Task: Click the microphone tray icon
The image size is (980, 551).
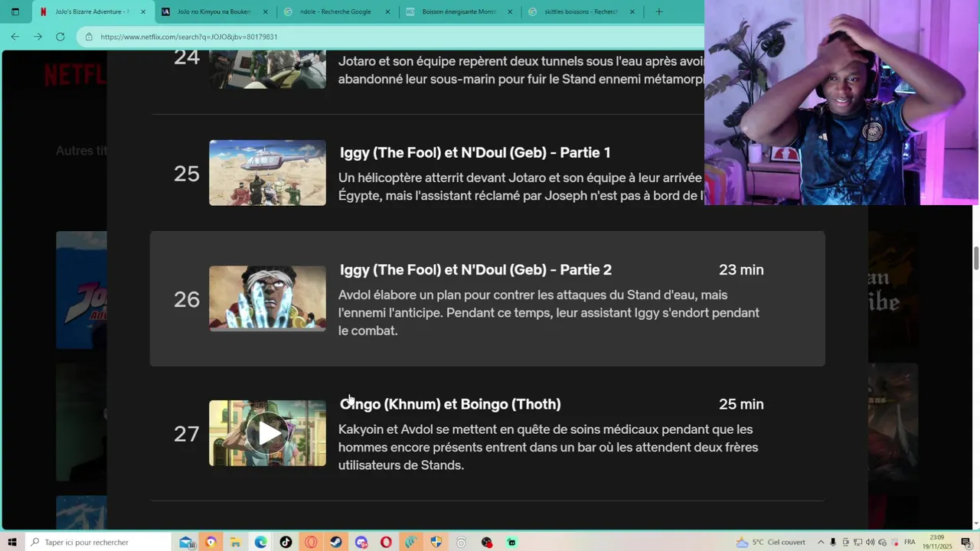Action: 833,542
